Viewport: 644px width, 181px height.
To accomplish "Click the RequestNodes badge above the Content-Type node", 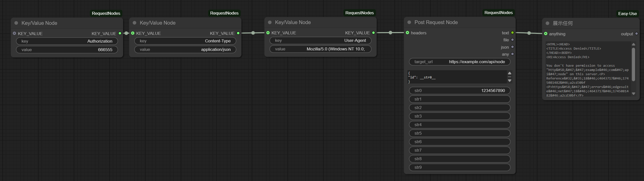I will [224, 13].
